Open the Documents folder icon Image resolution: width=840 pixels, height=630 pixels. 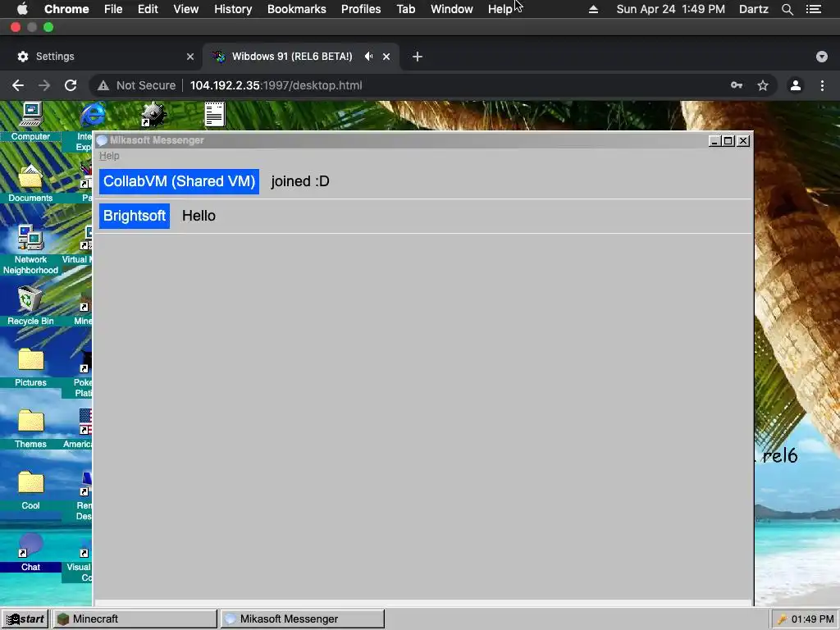(x=30, y=182)
